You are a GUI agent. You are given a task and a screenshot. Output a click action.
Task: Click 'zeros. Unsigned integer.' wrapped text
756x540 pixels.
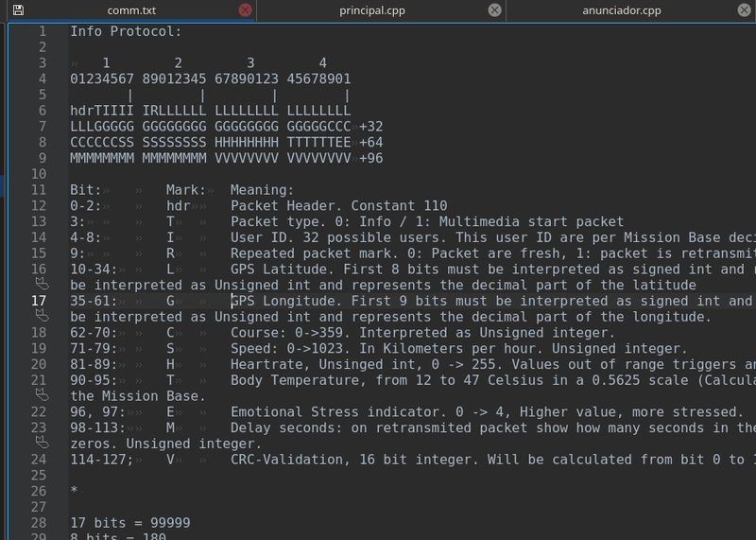coord(166,444)
